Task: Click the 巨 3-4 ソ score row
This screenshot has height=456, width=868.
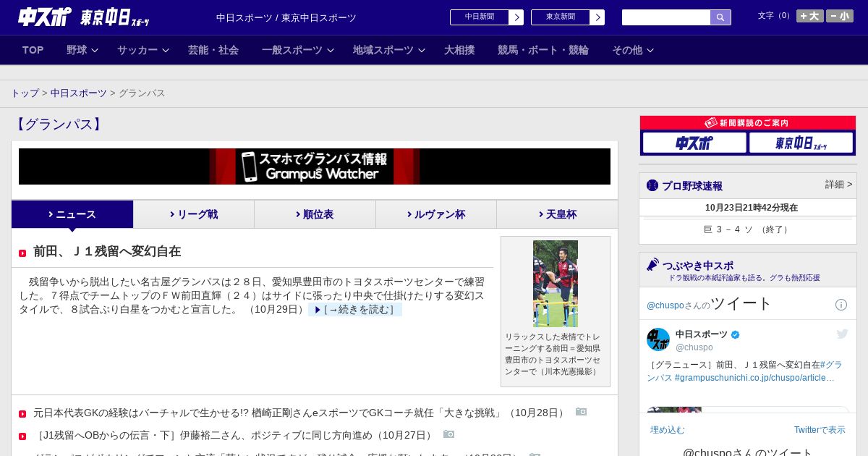Action: click(x=748, y=229)
